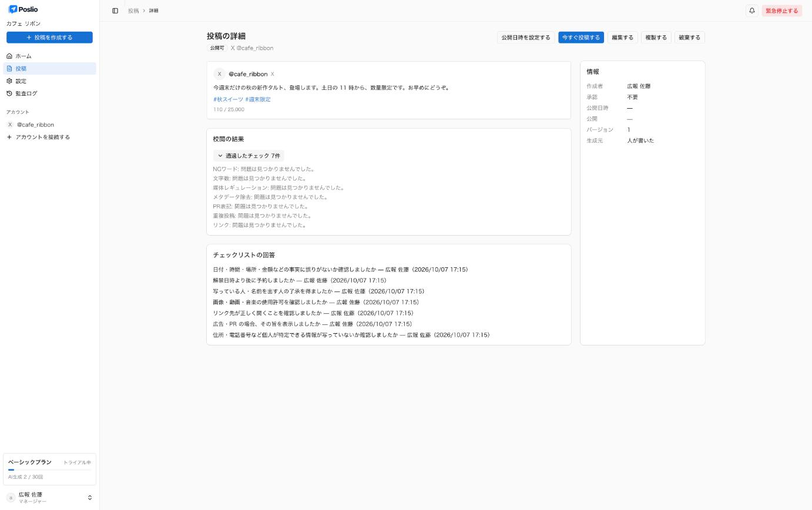
Task: Click the plus icon for アカウントを接続する
Action: tap(9, 137)
